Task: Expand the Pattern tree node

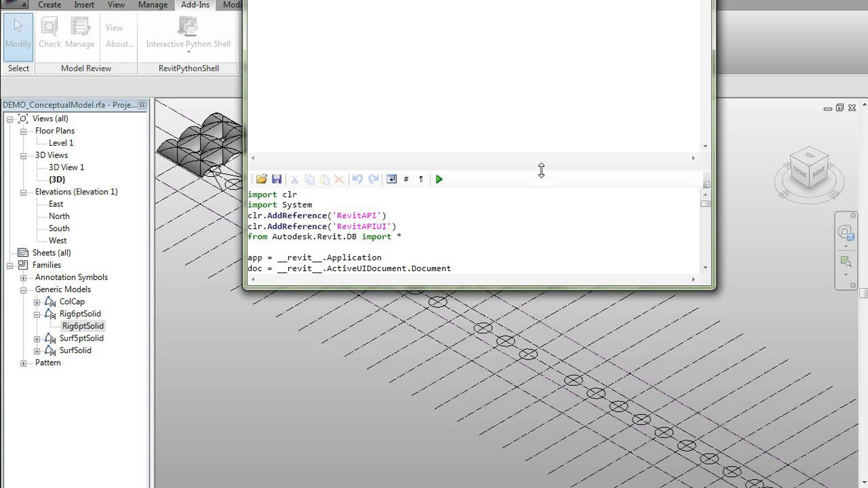Action: tap(24, 363)
